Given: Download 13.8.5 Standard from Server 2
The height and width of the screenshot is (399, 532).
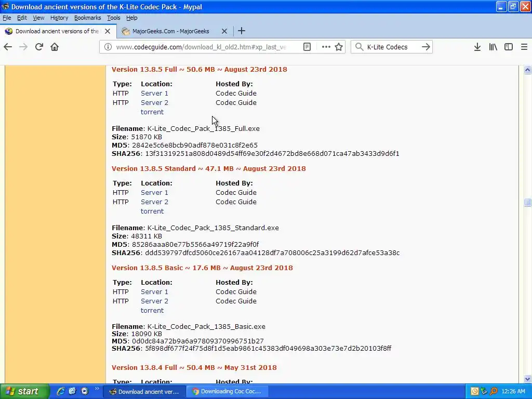Looking at the screenshot, I should point(154,202).
